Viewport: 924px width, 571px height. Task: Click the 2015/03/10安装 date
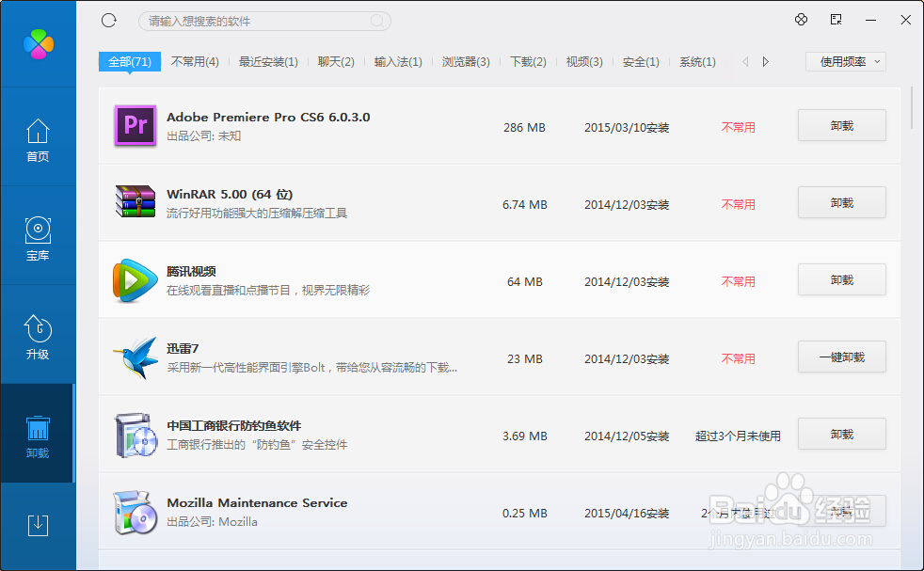(x=627, y=127)
